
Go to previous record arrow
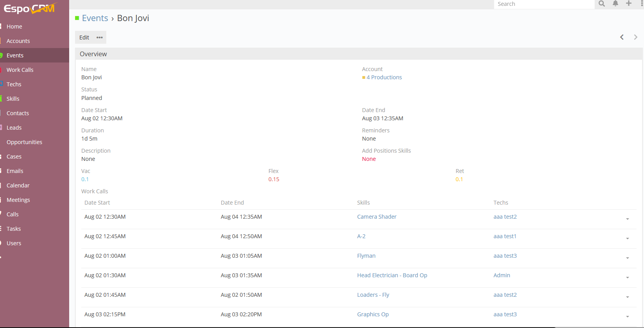click(622, 37)
